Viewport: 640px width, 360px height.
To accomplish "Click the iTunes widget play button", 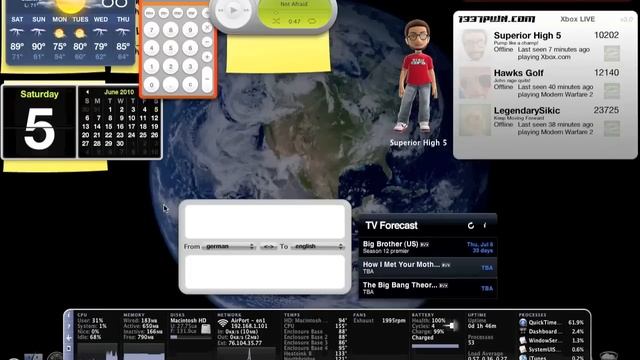I will tap(233, 11).
